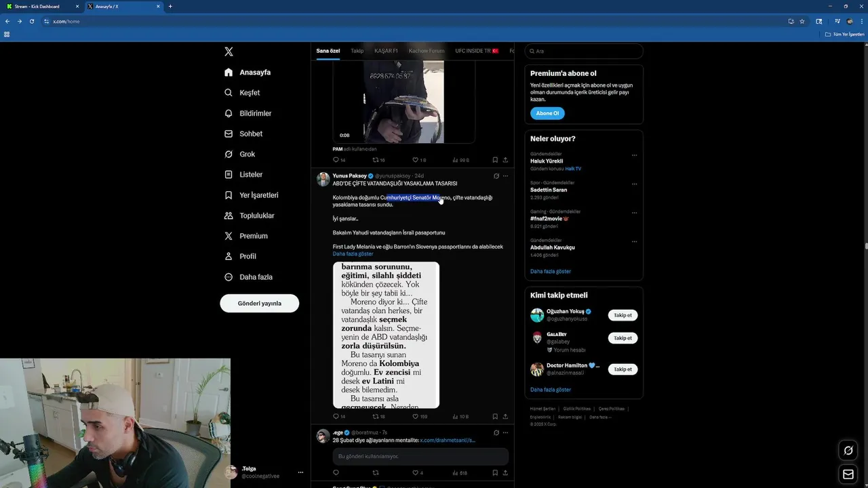This screenshot has height=488, width=868.
Task: Open x.com/drahmetsanki link in .ege post
Action: tap(448, 441)
